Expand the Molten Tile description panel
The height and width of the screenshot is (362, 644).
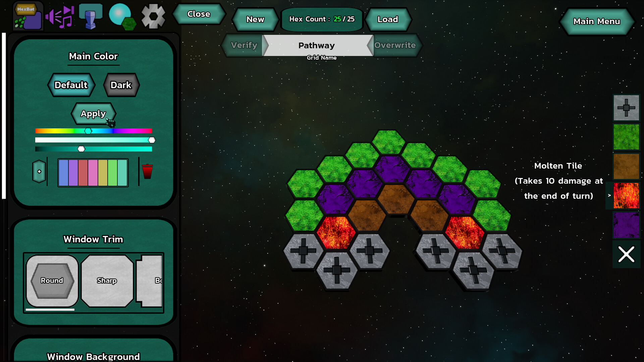click(609, 195)
